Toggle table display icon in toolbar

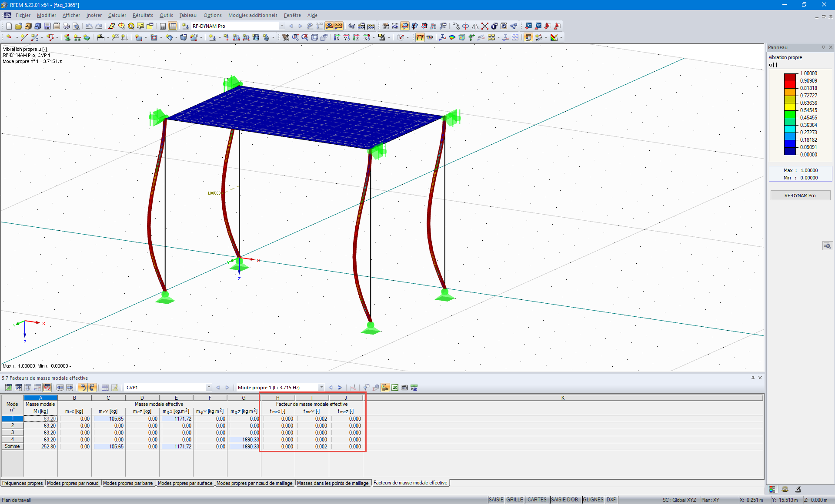pos(173,26)
